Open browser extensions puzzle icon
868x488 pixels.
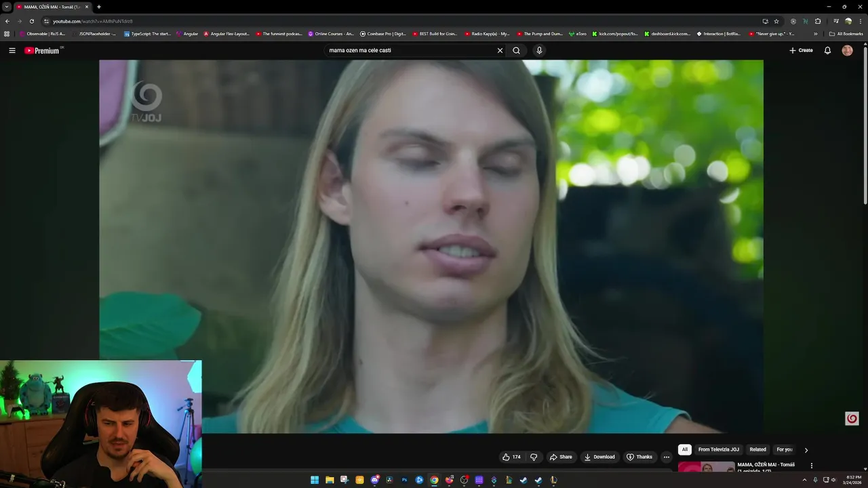pyautogui.click(x=818, y=21)
